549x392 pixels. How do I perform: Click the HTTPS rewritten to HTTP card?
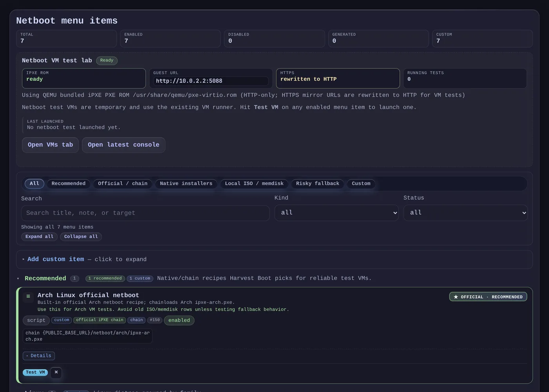click(338, 78)
